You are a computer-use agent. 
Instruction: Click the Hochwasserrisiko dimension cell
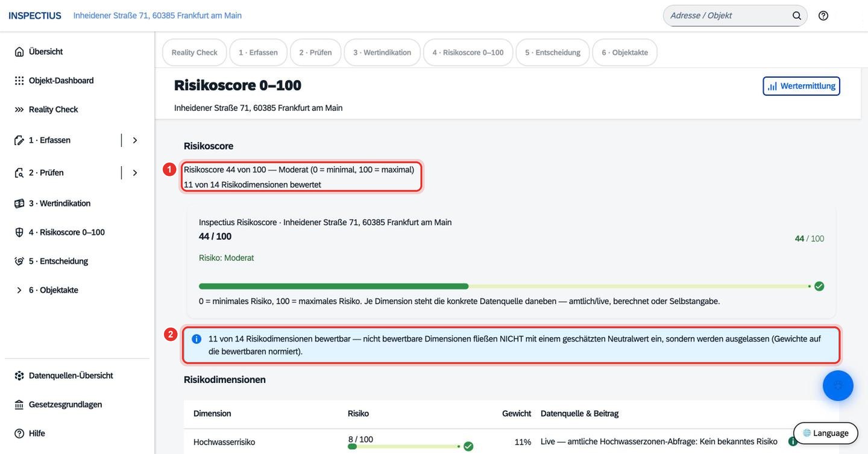(224, 442)
